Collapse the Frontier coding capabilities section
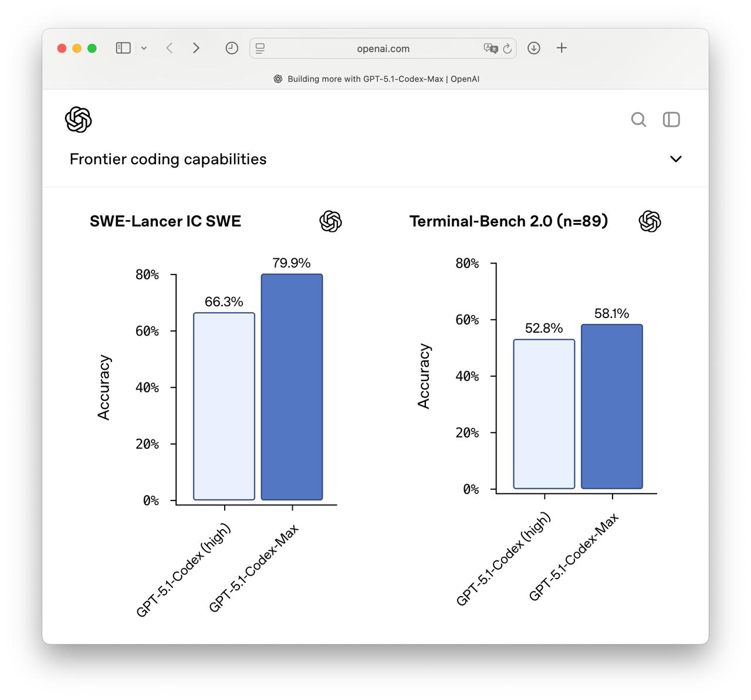The image size is (751, 700). (676, 159)
